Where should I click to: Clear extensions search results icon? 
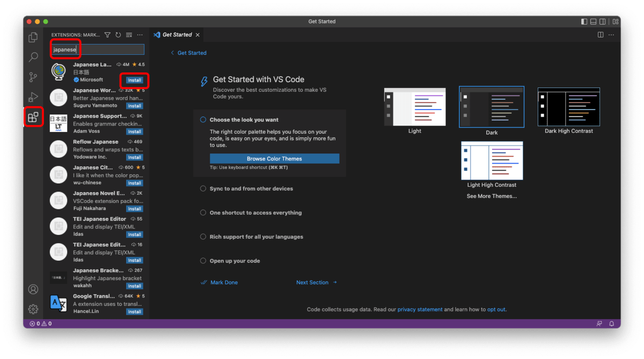tap(129, 35)
